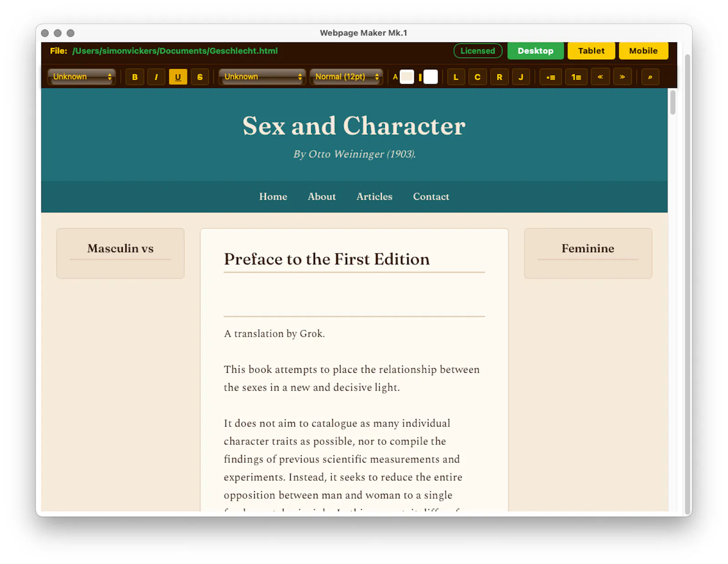Click the Webpage Maker Mk.1 window title
The image size is (728, 564).
tap(364, 33)
